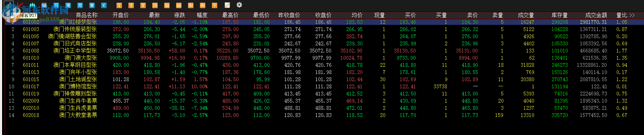Sort by 涨跌 column header

point(180,15)
